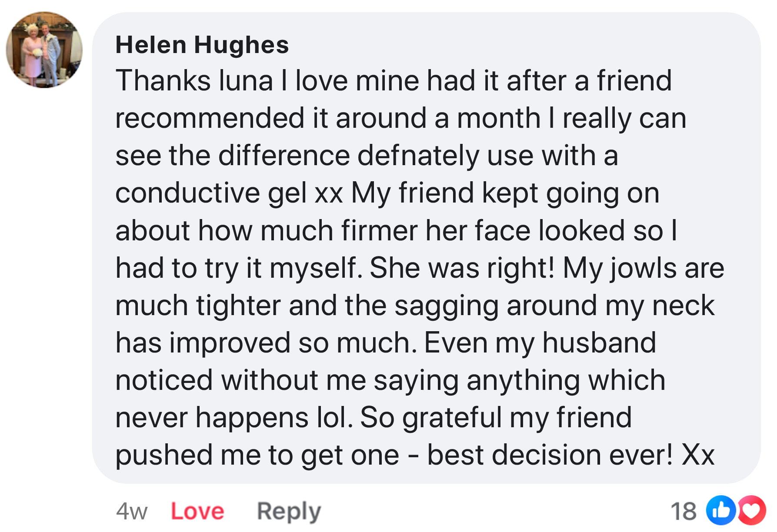This screenshot has height=532, width=777.
Task: Click the 4w comment timestamp
Action: pos(132,511)
